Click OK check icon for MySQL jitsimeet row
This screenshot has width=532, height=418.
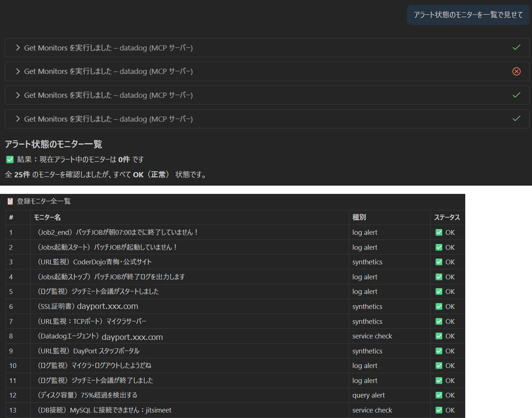(x=439, y=410)
